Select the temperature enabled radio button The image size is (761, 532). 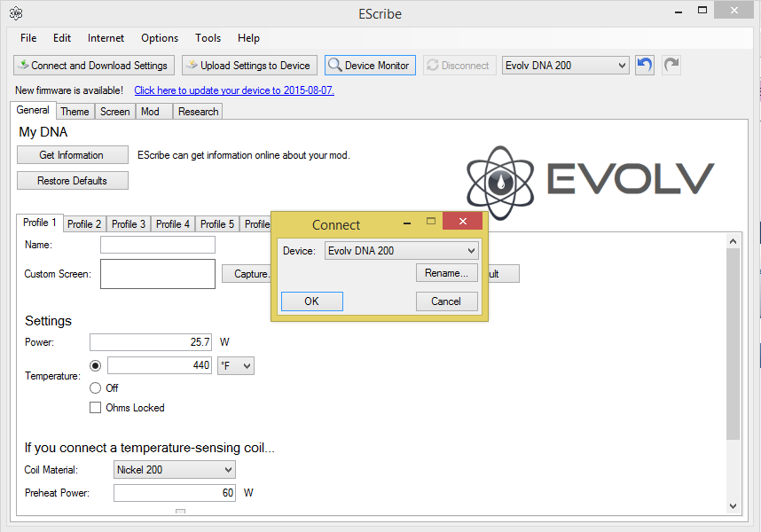point(96,365)
